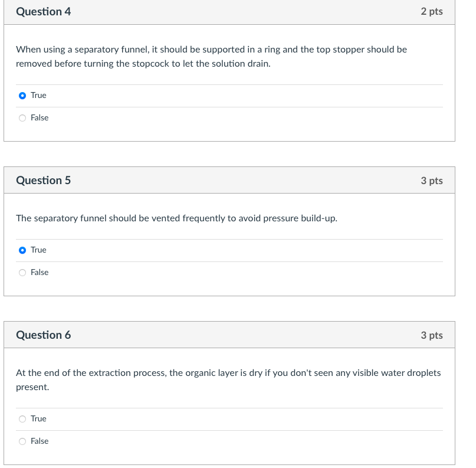The width and height of the screenshot is (476, 468).
Task: Click the Question 6 header title
Action: point(44,335)
